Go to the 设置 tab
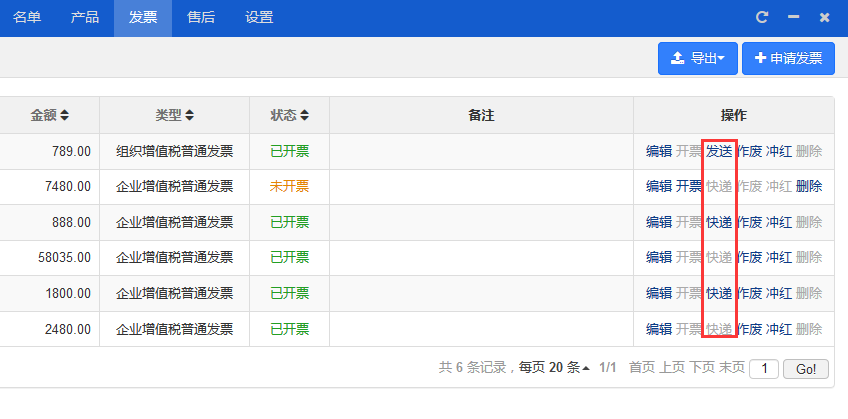The image size is (848, 419). pos(259,17)
